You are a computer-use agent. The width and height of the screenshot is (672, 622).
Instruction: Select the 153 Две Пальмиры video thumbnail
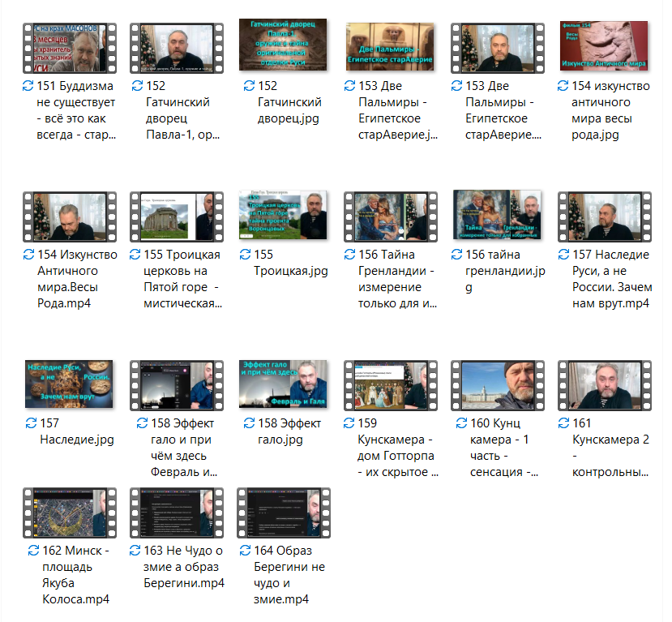pos(498,48)
